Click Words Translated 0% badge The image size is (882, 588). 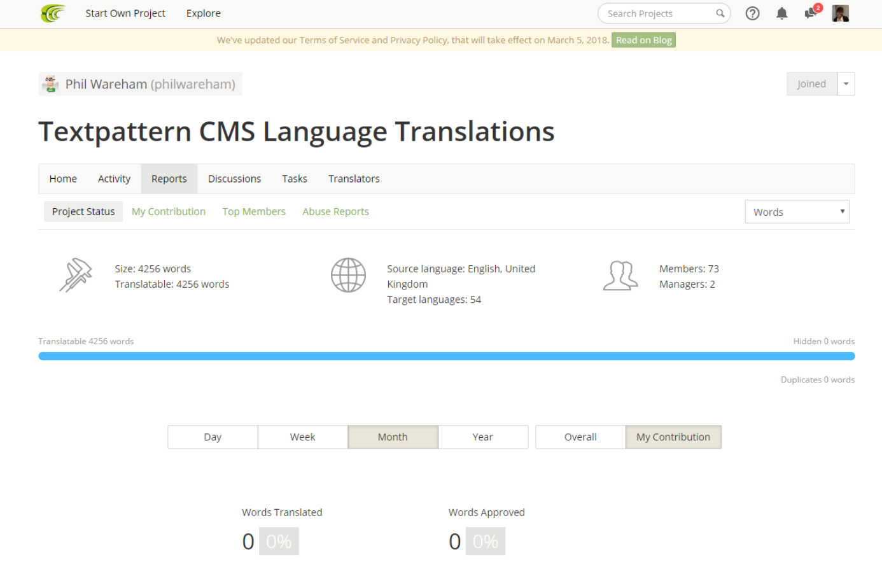(x=279, y=542)
